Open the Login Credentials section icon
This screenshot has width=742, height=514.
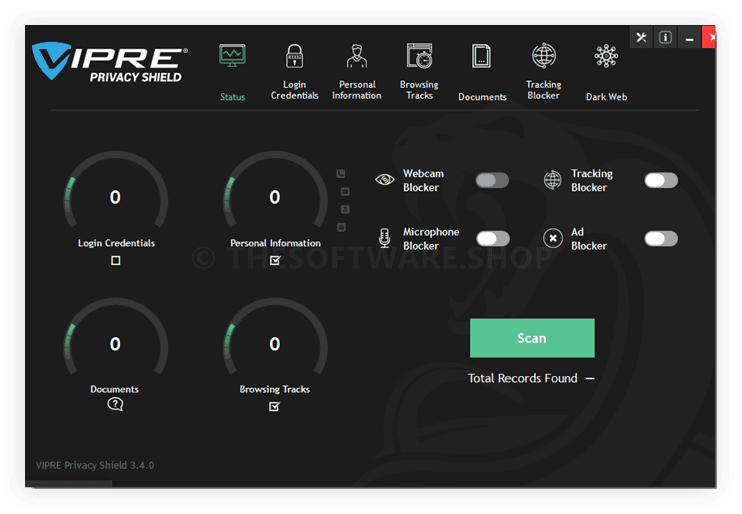[294, 56]
